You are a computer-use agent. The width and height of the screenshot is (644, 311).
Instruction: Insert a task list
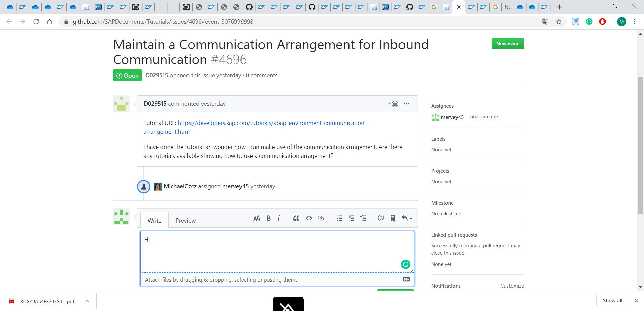(363, 218)
